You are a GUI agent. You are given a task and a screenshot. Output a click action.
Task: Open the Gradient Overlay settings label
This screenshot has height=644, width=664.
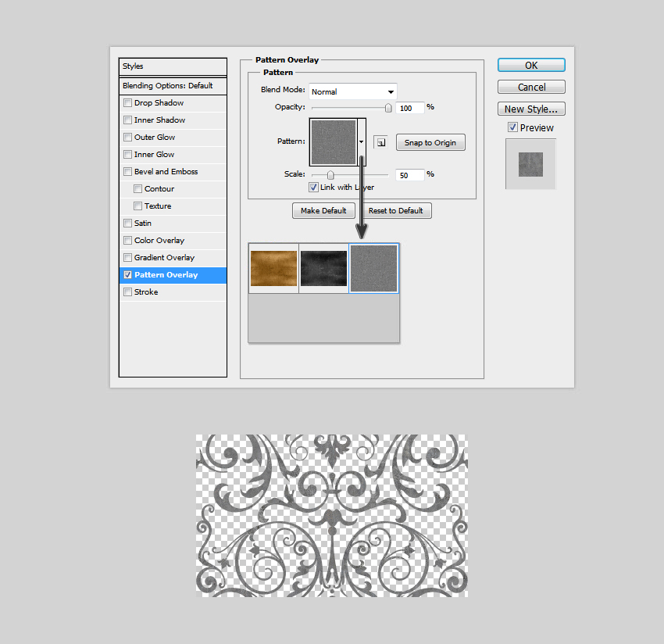[x=164, y=258]
